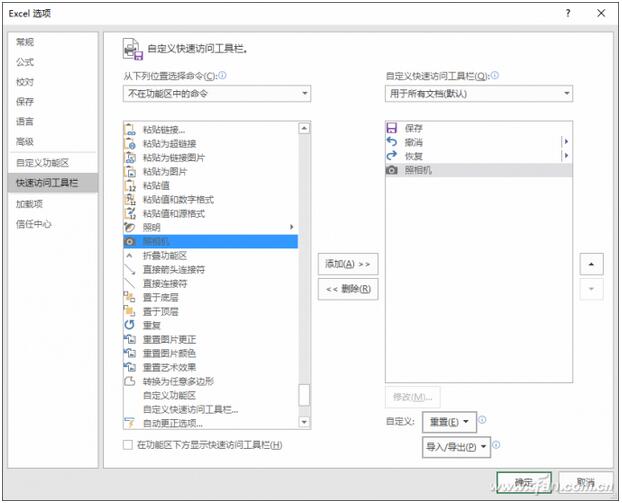
Task: Expand the 恢复 split arrow
Action: click(566, 156)
